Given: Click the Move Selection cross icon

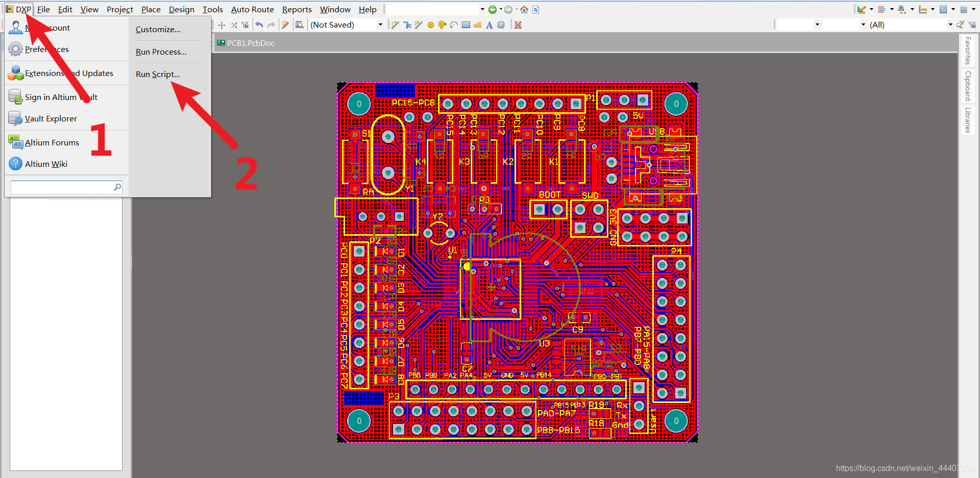Looking at the screenshot, I should click(x=222, y=24).
